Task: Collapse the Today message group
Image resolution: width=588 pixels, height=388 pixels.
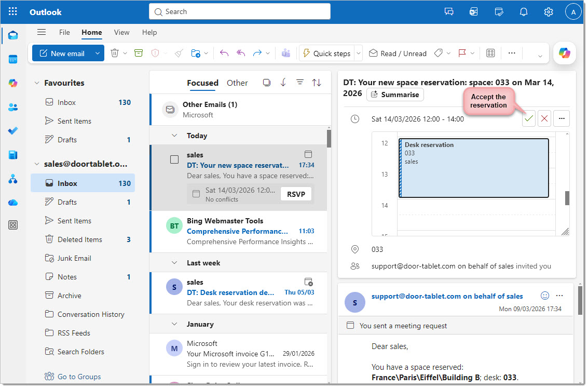Action: 174,136
